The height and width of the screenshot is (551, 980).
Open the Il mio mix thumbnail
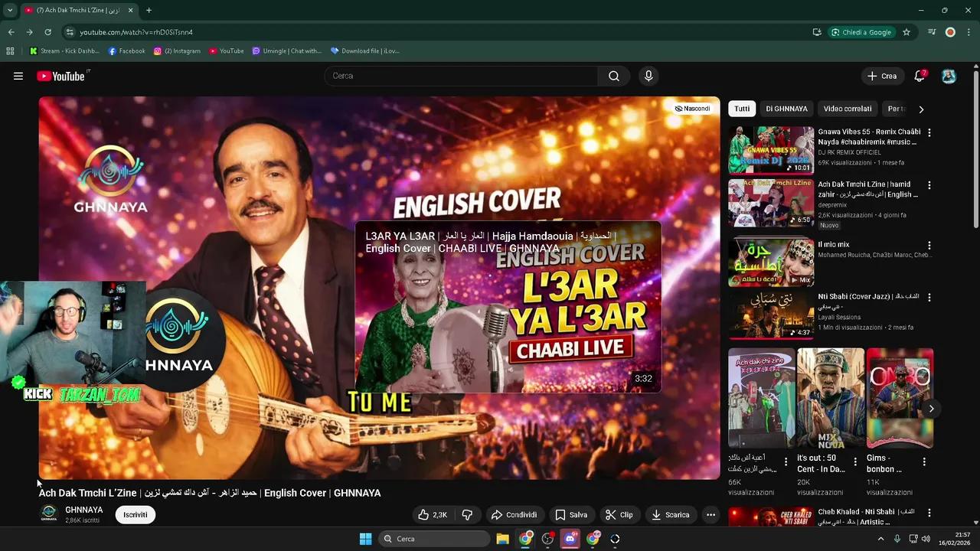pyautogui.click(x=771, y=262)
